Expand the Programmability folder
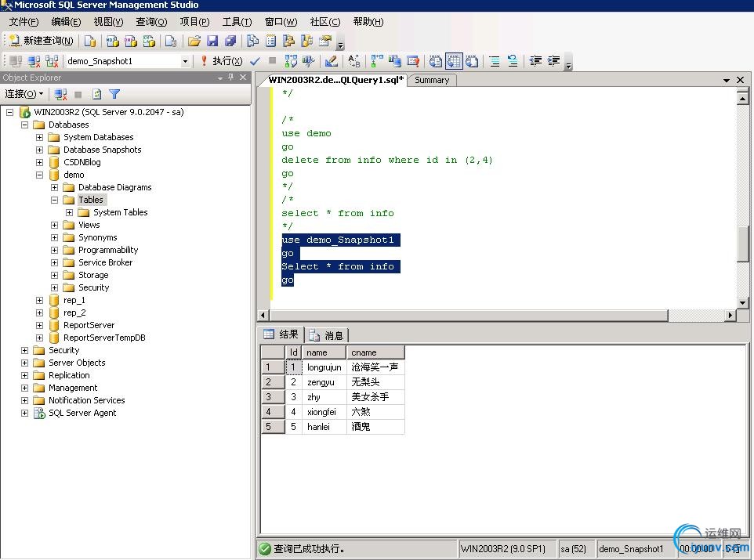The width and height of the screenshot is (754, 560). coord(54,250)
